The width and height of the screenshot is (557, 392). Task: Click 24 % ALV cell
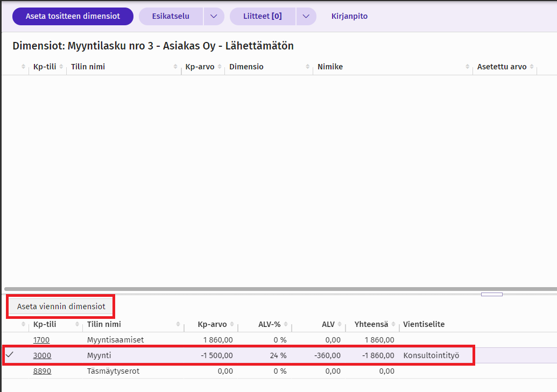tap(278, 355)
